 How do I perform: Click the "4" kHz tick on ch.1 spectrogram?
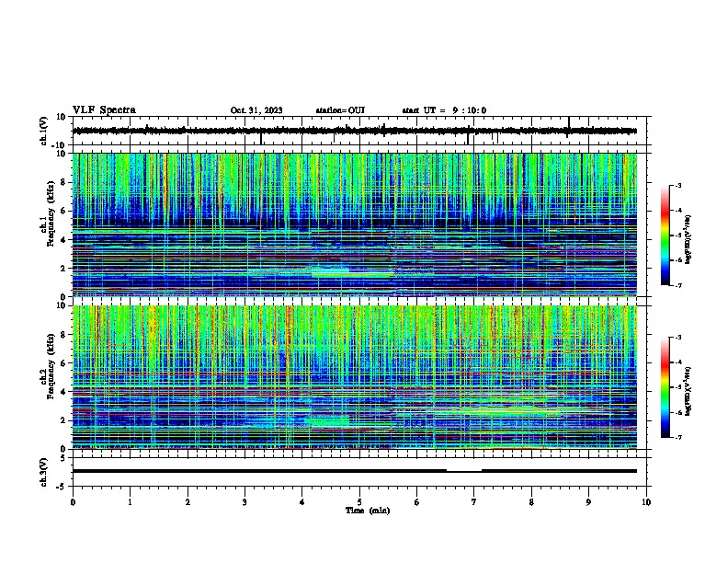click(63, 240)
